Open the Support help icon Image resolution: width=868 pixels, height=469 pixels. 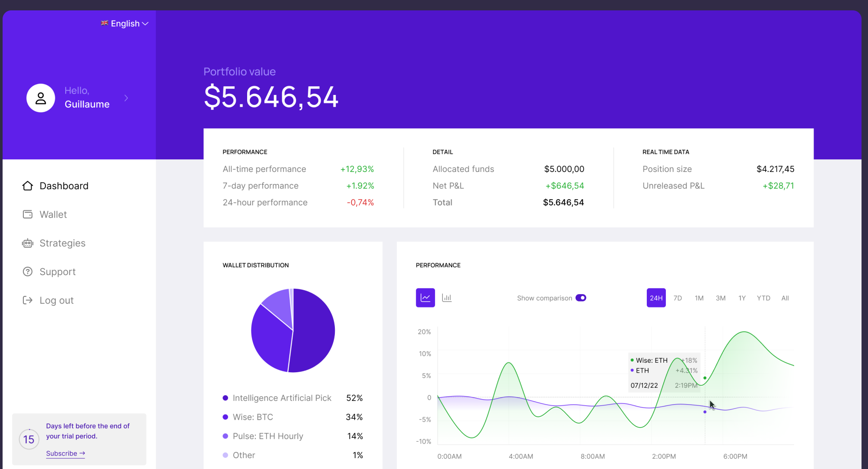27,271
